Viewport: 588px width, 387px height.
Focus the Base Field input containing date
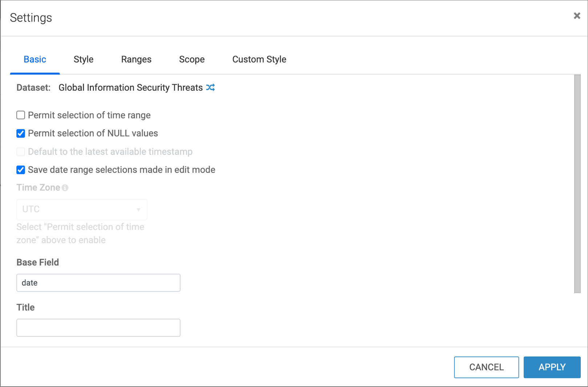point(98,283)
